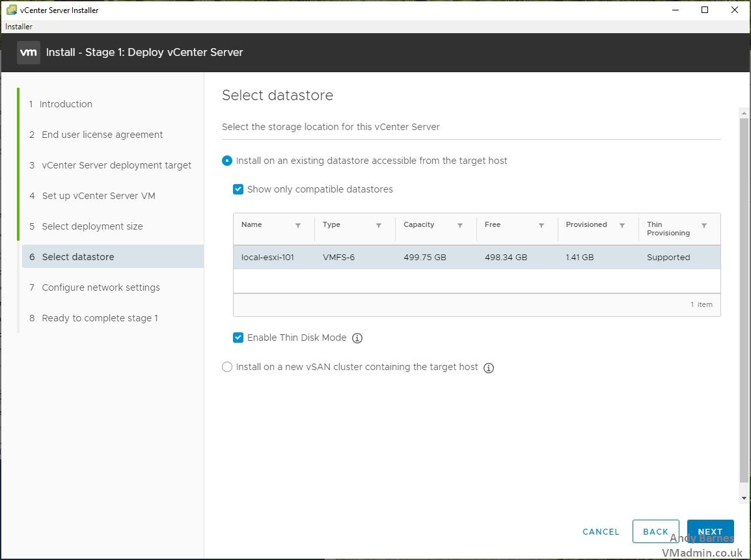Image resolution: width=751 pixels, height=560 pixels.
Task: Go to step 2 End user license agreement
Action: click(96, 135)
